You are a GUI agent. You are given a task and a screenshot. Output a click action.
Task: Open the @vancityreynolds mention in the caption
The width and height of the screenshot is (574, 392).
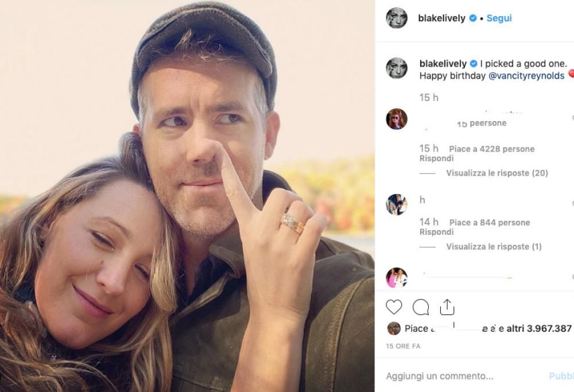(526, 76)
